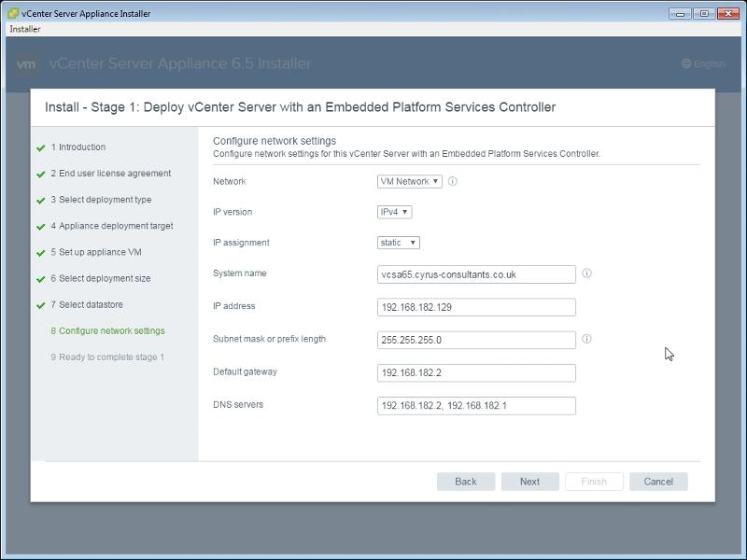Go to step 3 Select deployment type
This screenshot has width=747, height=560.
(101, 200)
